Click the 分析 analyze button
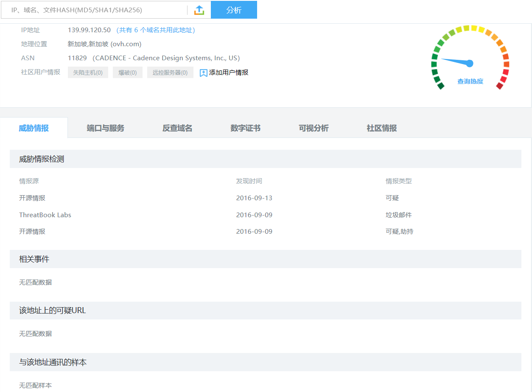532x392 pixels. pyautogui.click(x=234, y=10)
